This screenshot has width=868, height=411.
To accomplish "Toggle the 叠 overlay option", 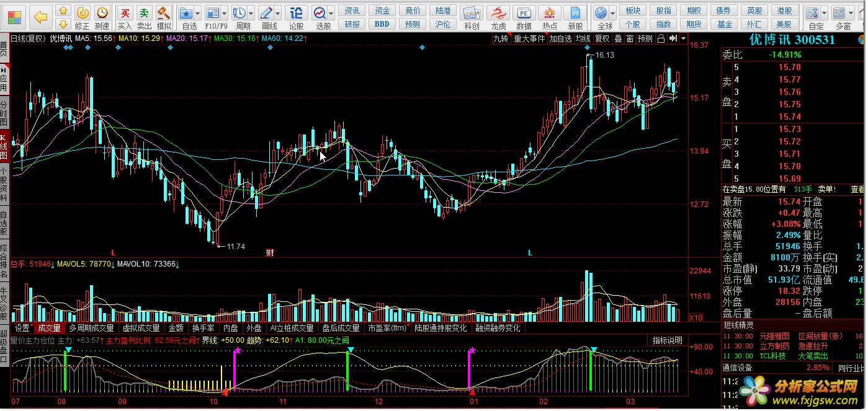I will pyautogui.click(x=618, y=38).
